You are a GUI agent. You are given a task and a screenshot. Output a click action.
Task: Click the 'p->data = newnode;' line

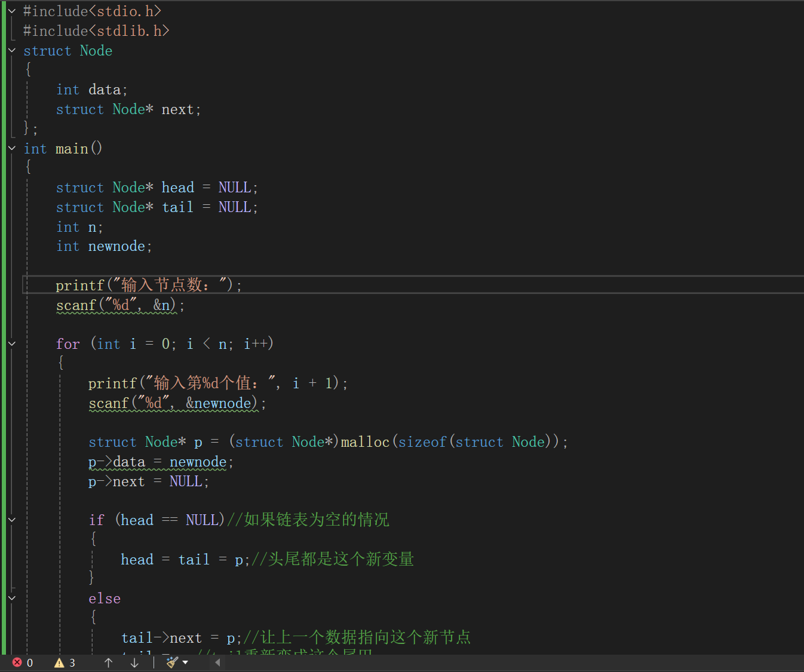(x=161, y=462)
